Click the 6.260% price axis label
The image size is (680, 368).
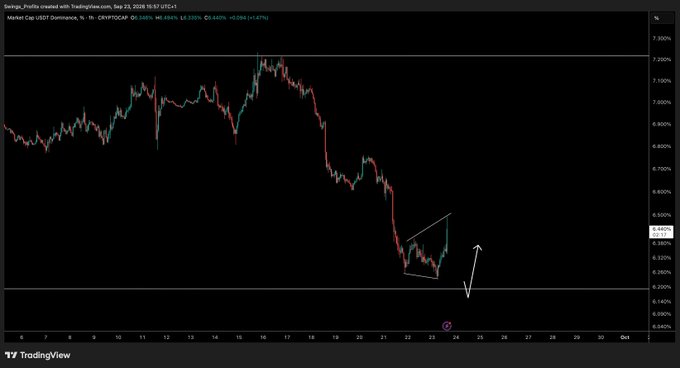coord(661,273)
